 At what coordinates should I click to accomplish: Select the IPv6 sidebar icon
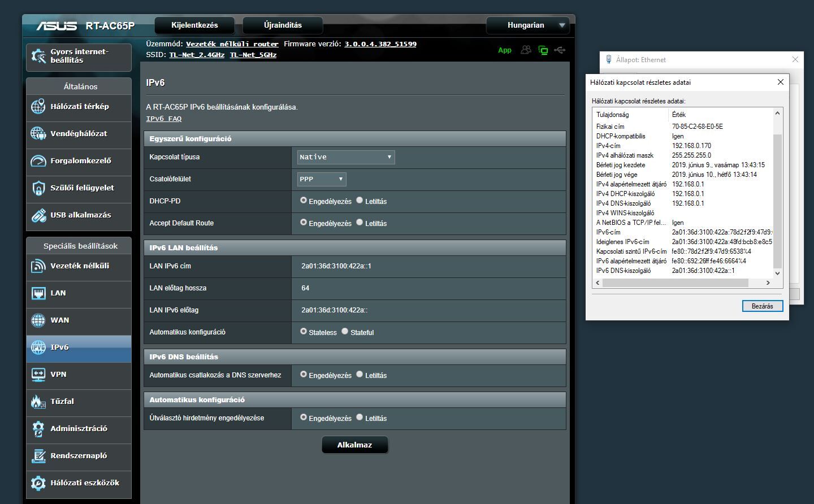38,347
